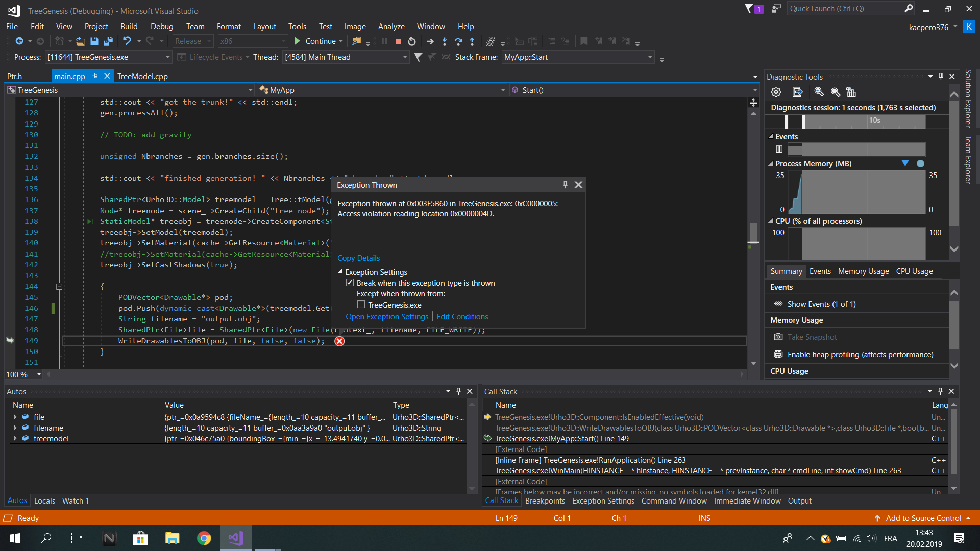The height and width of the screenshot is (551, 980).
Task: Collapse the Process Memory (MB) graph
Action: pos(771,164)
